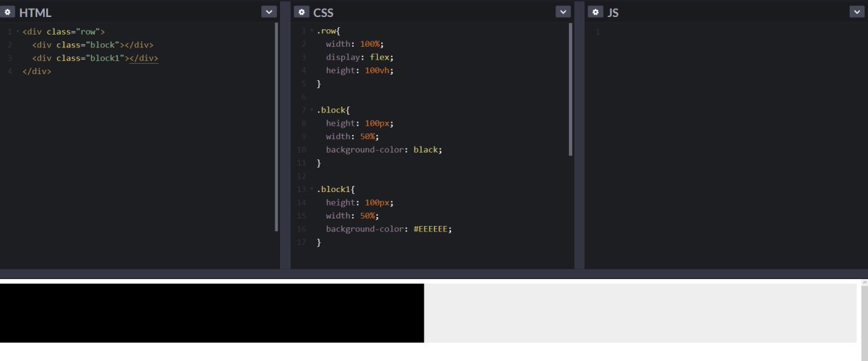Image resolution: width=868 pixels, height=361 pixels.
Task: Click the 'width: 100%;' CSS line
Action: [355, 44]
